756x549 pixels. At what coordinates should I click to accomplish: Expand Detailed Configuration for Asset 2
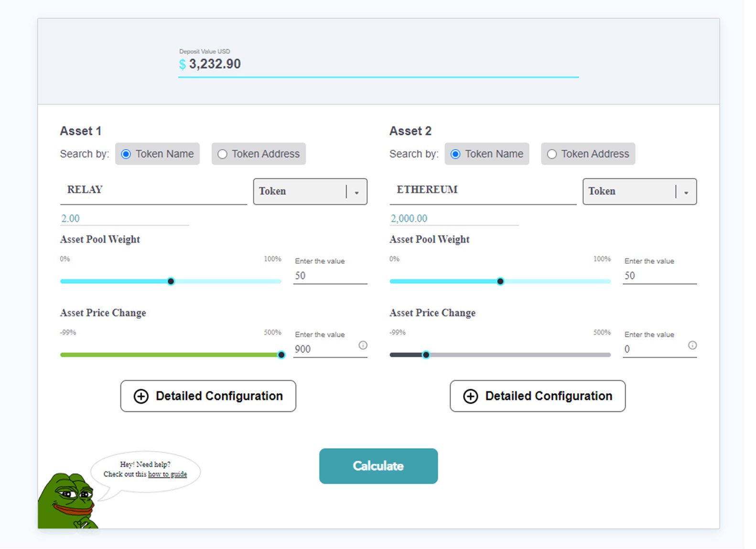point(538,396)
